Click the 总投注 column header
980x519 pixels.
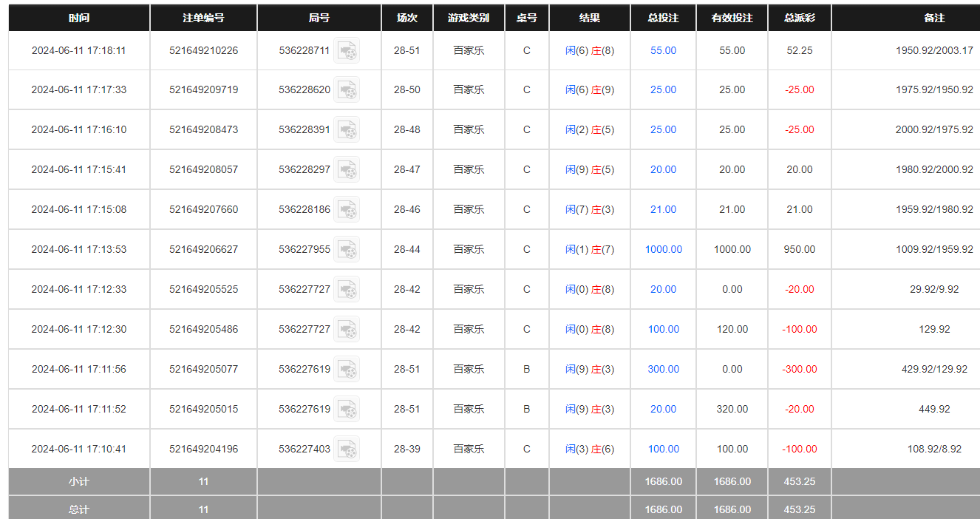coord(663,18)
